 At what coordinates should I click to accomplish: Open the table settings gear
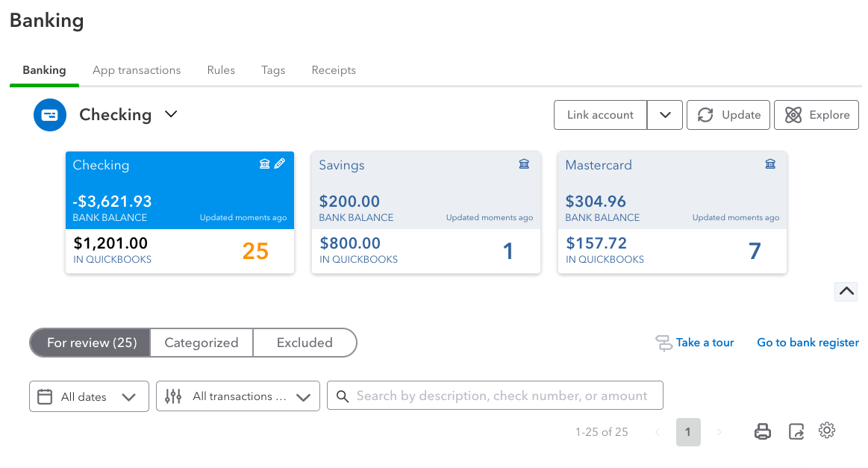(x=826, y=431)
